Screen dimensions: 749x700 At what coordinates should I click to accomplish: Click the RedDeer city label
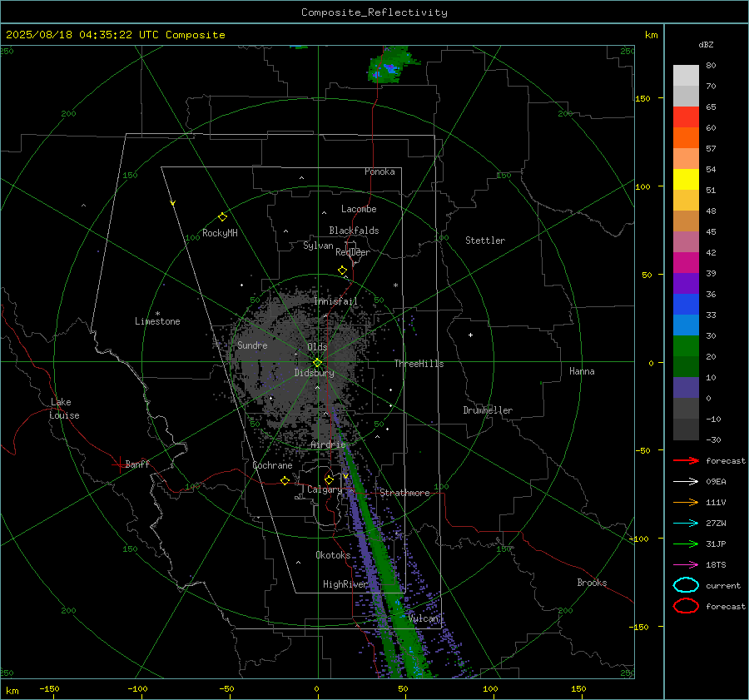pos(353,252)
